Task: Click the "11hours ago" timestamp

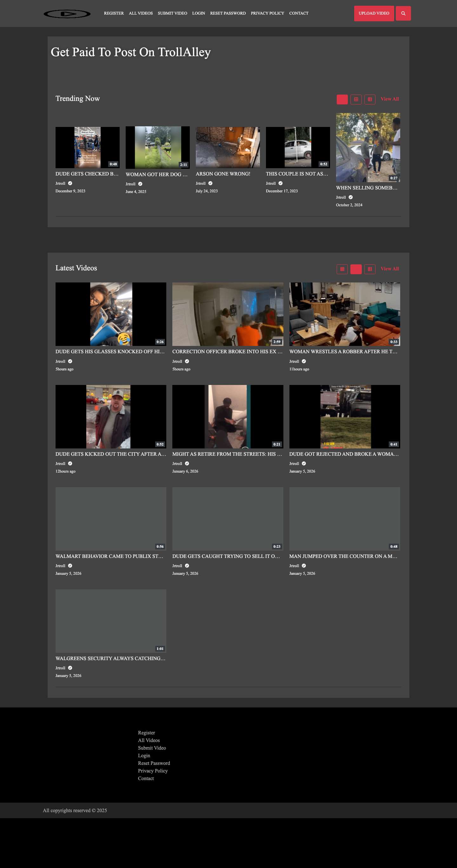Action: coord(299,369)
